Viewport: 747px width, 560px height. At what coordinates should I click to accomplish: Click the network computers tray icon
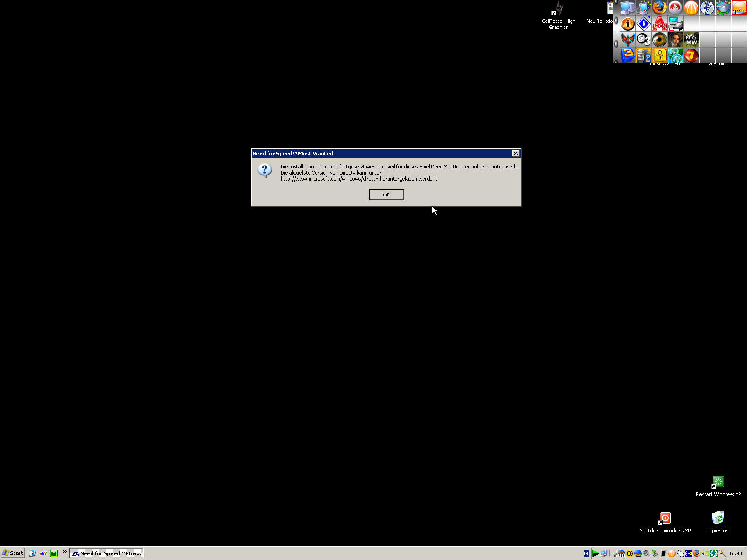click(x=604, y=553)
